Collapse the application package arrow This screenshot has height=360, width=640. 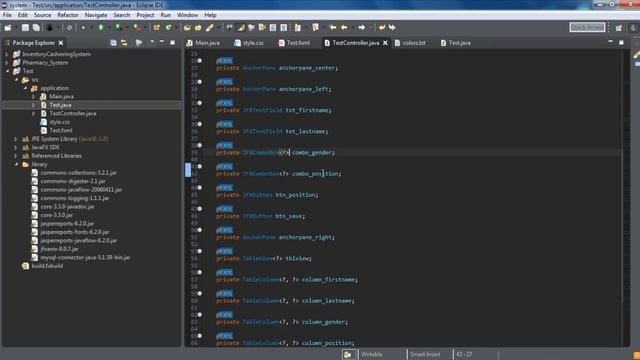click(25, 88)
